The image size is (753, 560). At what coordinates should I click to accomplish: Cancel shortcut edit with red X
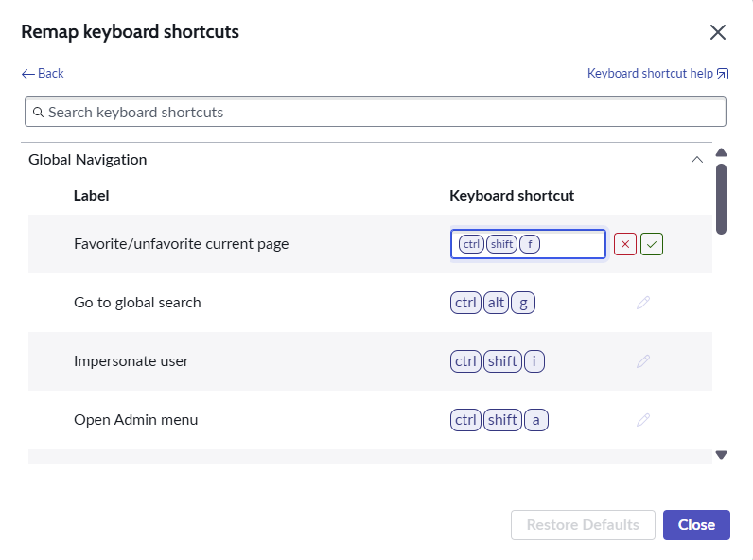[x=625, y=244]
